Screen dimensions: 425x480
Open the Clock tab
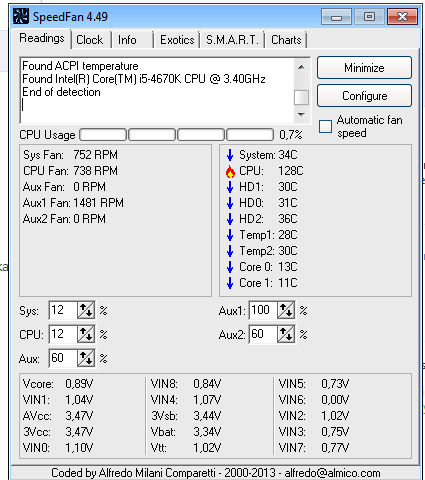(90, 40)
